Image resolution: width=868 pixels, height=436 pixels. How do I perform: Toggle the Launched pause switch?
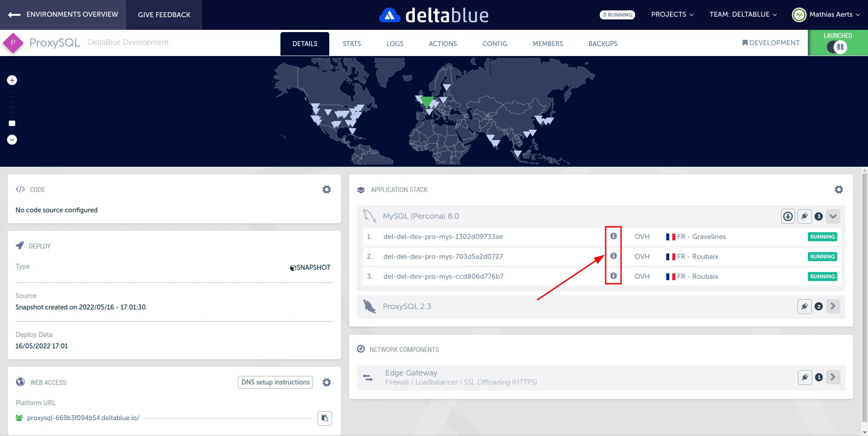(x=837, y=47)
